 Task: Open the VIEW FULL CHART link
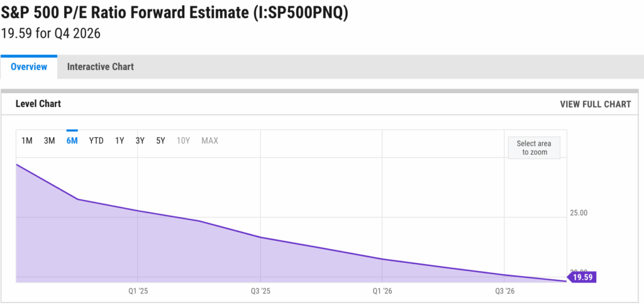point(595,104)
